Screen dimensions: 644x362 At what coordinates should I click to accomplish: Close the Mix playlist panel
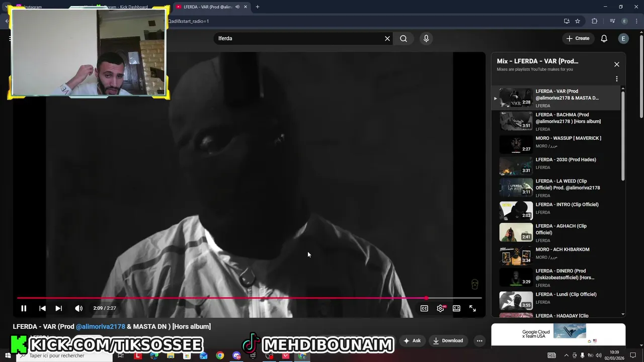coord(616,64)
